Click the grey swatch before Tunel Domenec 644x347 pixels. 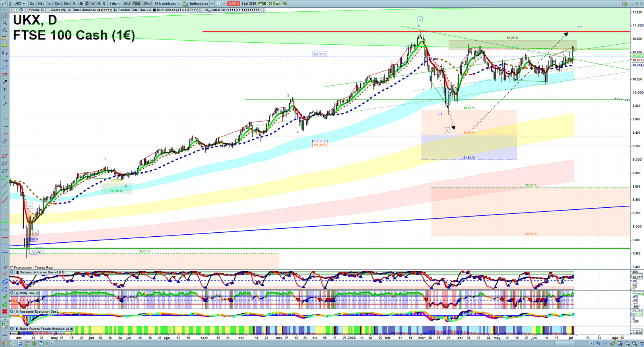(70, 10)
